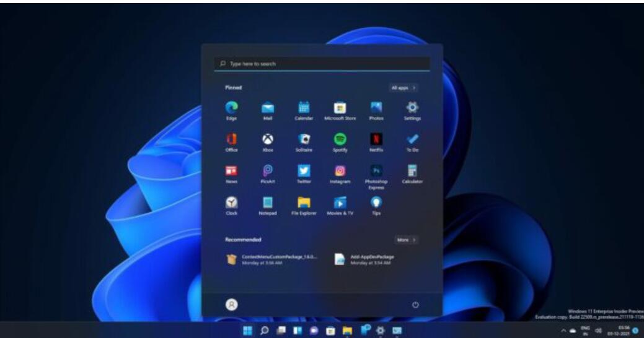Viewport: 644px width, 338px height.
Task: Open the volume speaker tray icon
Action: [598, 331]
